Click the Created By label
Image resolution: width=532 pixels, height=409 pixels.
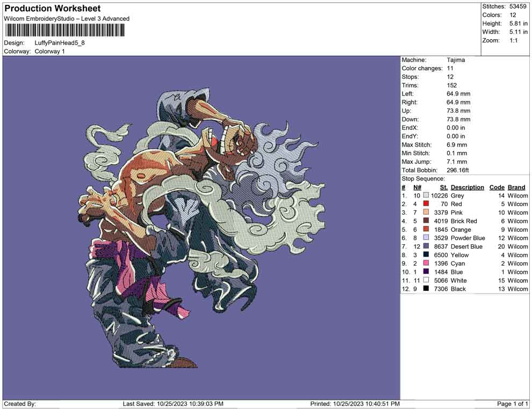(20, 404)
